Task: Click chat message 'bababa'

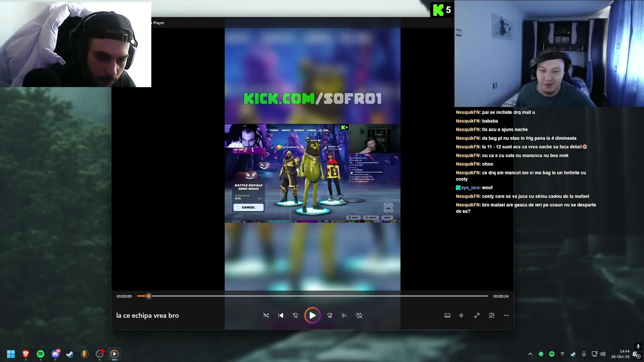Action: point(490,121)
